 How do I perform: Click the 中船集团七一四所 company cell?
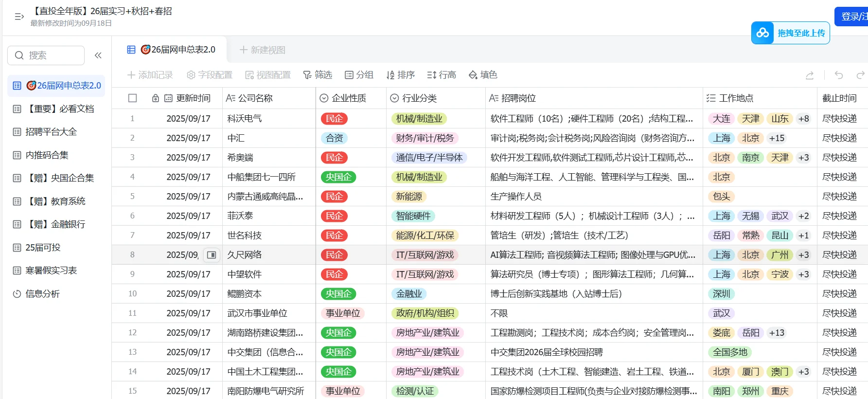(x=269, y=177)
